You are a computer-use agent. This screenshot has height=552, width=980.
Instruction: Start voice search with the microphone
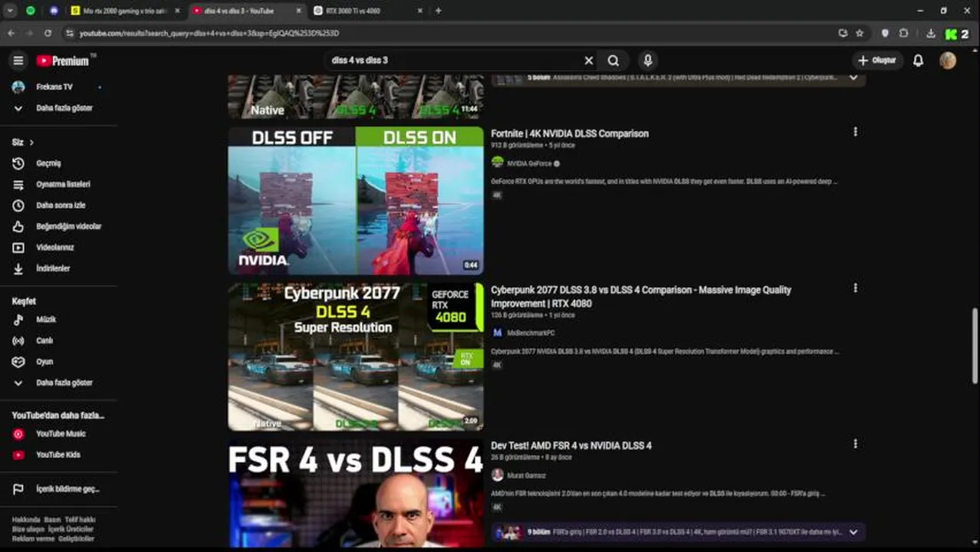click(x=648, y=61)
